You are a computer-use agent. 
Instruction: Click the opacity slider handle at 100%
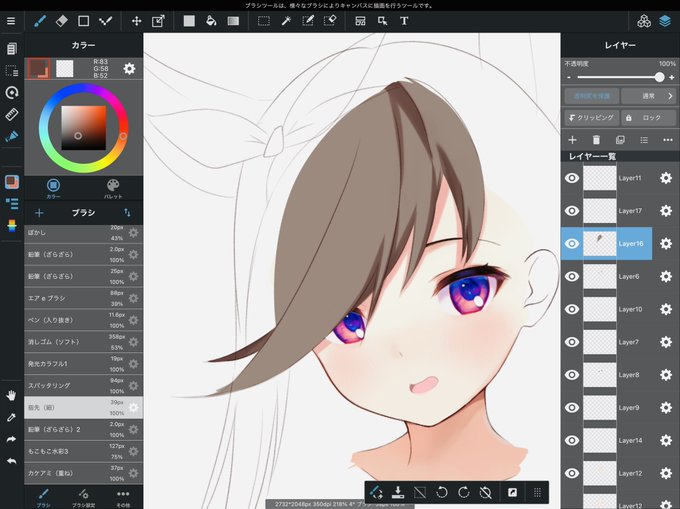click(x=659, y=77)
